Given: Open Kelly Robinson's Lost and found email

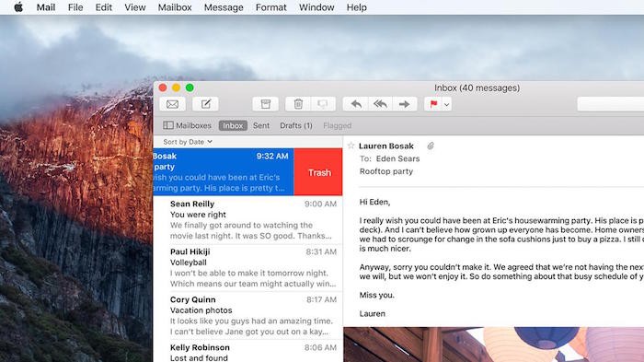Looking at the screenshot, I should [248, 352].
